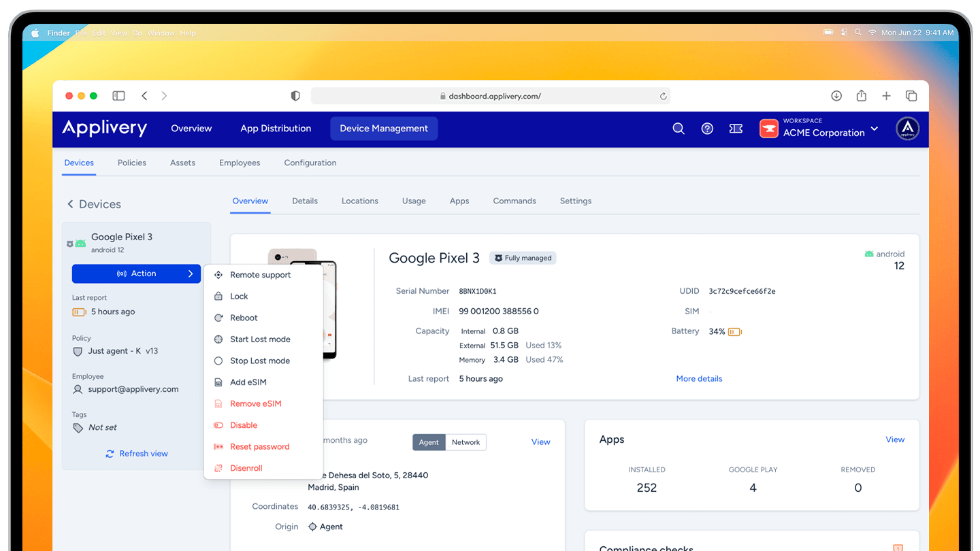Click the Fully managed badge

pos(523,258)
